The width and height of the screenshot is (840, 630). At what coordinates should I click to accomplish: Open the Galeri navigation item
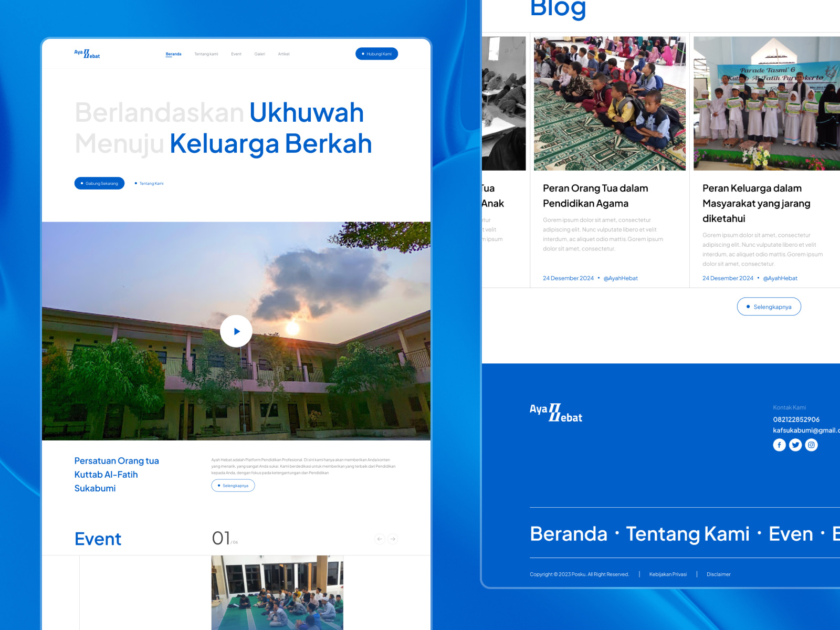pyautogui.click(x=259, y=54)
